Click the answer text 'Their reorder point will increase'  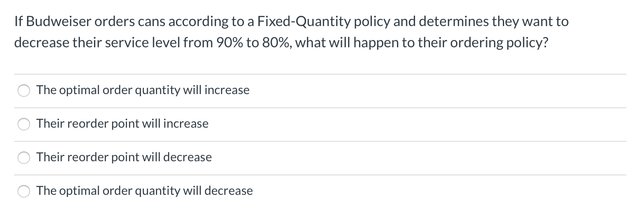[x=123, y=124]
